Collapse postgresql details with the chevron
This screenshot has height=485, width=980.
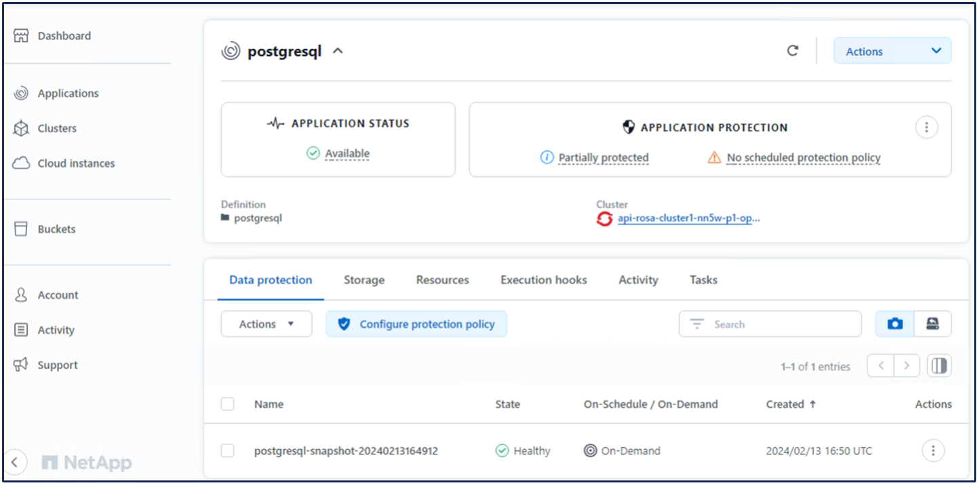338,51
